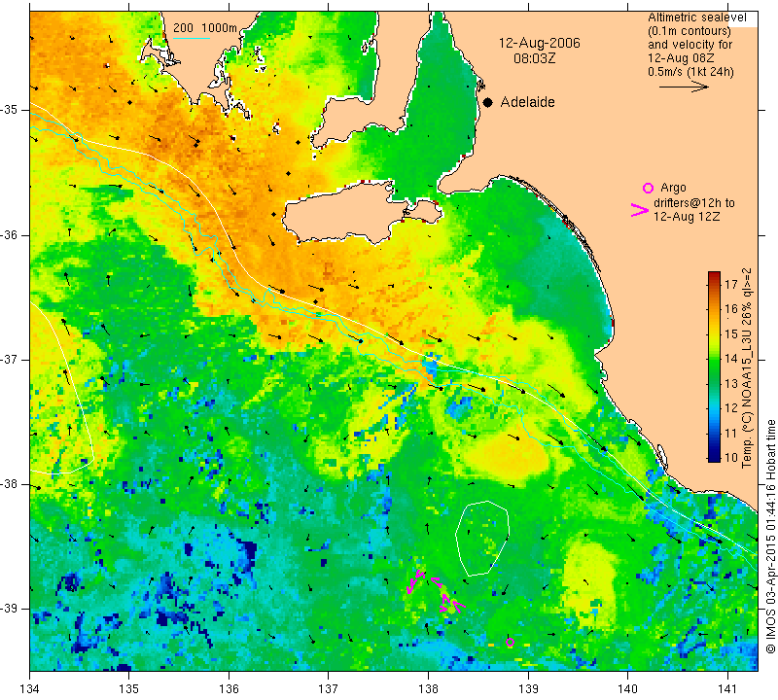
Task: Click the colorbar tick label 15
Action: click(731, 333)
